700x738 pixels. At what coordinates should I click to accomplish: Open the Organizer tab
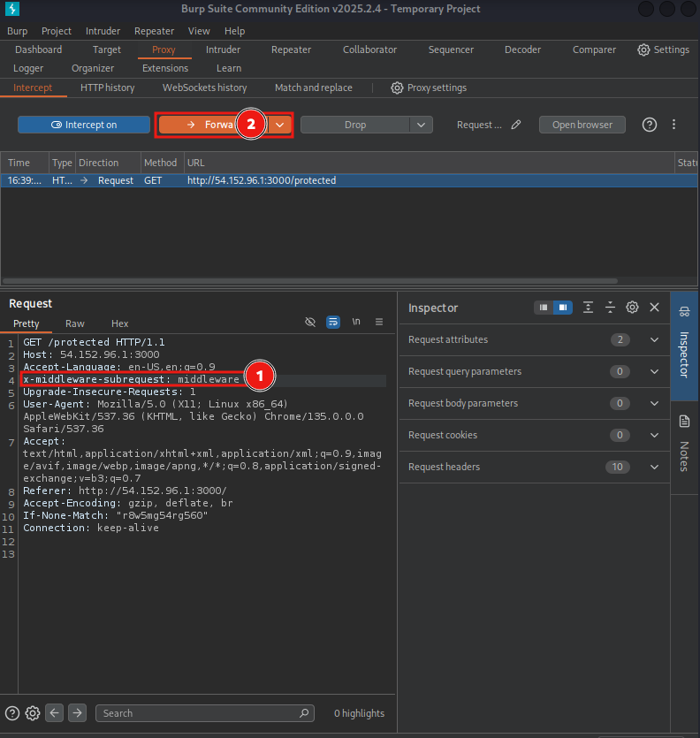(93, 69)
